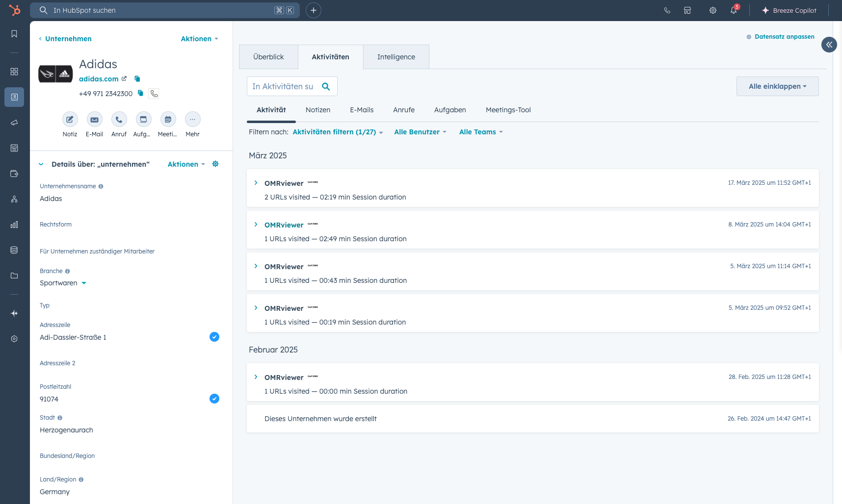Open notifications bell showing 3 alerts

pos(733,10)
